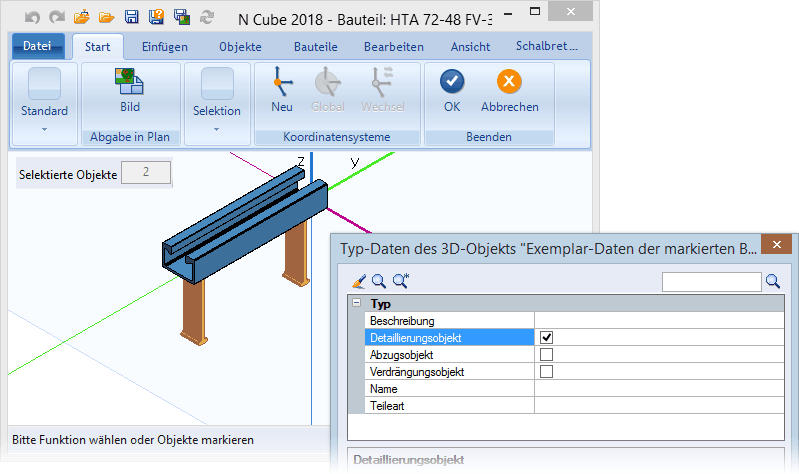Click the Selektierte Objekte value field
Screen dimensions: 799x474
coord(146,173)
